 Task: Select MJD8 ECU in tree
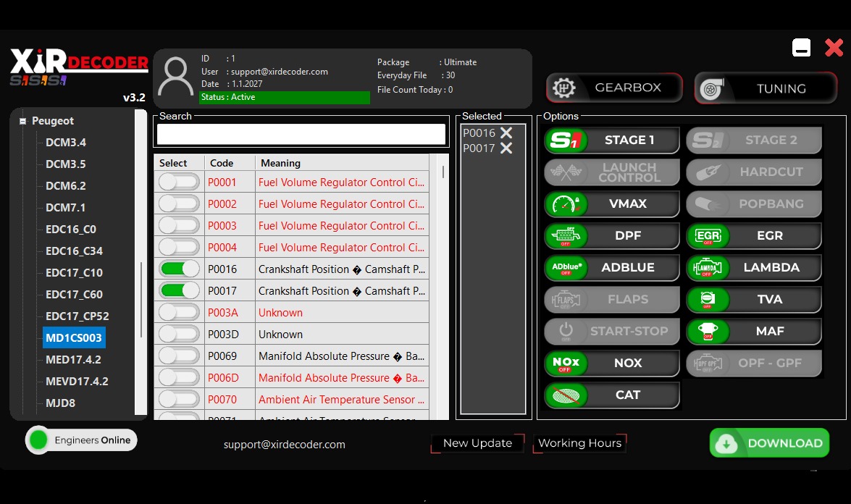[60, 403]
